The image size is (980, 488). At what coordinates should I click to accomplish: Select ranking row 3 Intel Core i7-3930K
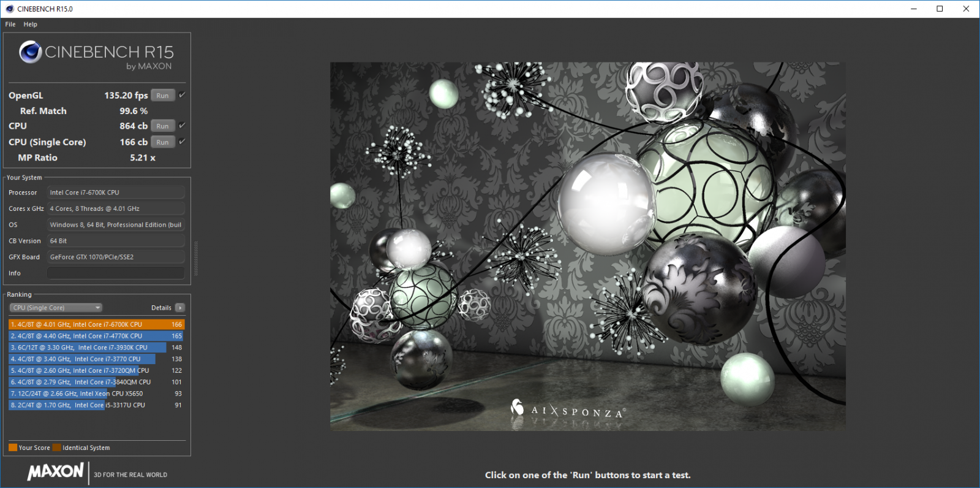(97, 348)
